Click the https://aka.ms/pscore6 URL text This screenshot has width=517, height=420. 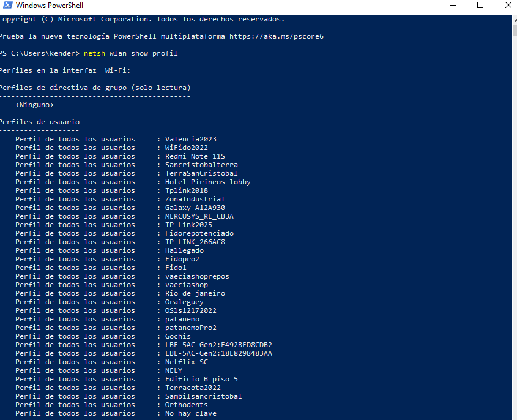click(x=277, y=36)
